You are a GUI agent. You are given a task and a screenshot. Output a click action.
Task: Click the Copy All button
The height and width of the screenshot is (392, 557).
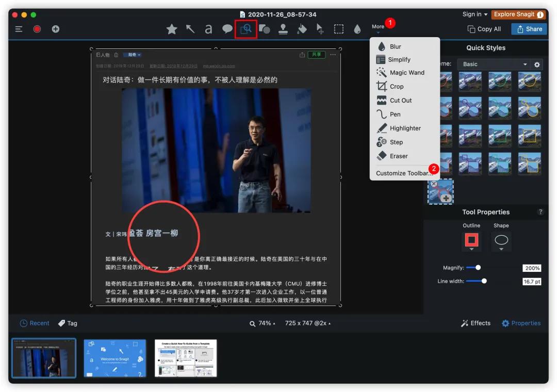pyautogui.click(x=484, y=29)
